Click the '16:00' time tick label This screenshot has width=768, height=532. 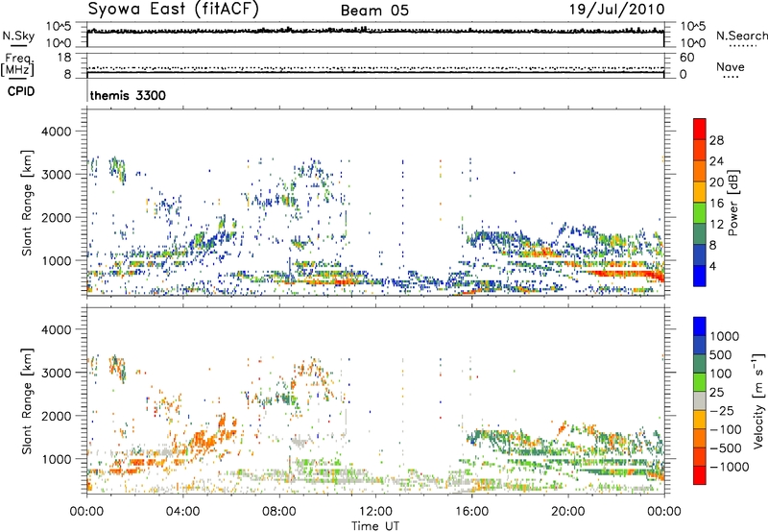click(471, 512)
